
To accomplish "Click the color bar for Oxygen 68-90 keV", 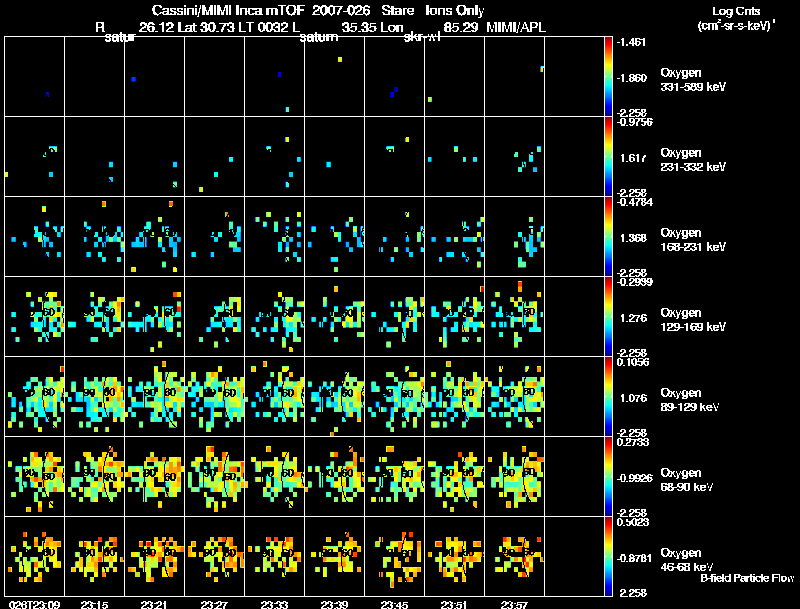I will click(x=608, y=477).
